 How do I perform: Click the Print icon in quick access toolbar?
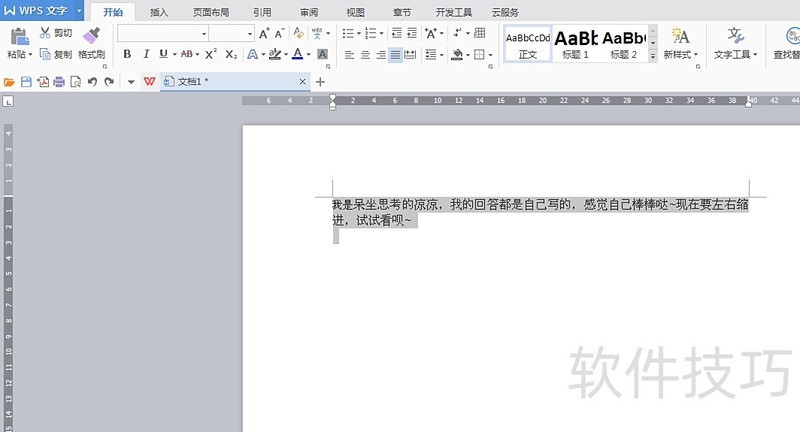[59, 81]
